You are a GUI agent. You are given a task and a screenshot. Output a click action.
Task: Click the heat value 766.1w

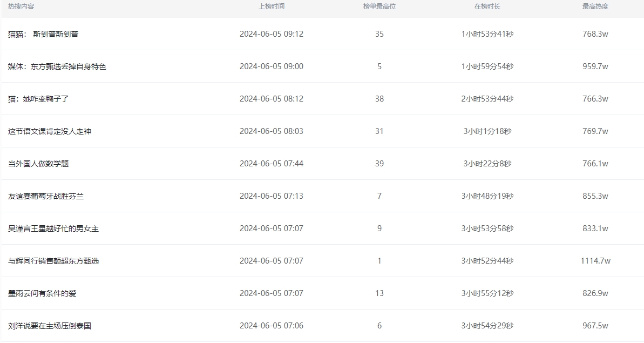[x=595, y=164]
